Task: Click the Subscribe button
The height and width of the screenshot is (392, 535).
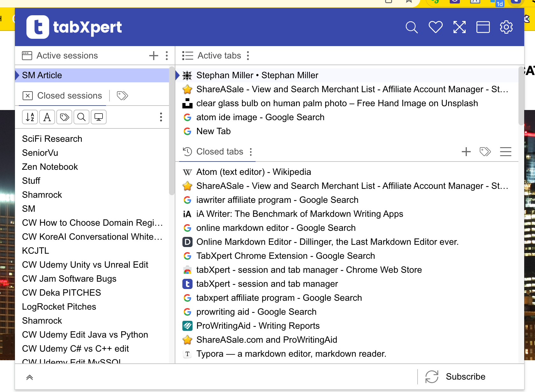Action: coord(466,376)
